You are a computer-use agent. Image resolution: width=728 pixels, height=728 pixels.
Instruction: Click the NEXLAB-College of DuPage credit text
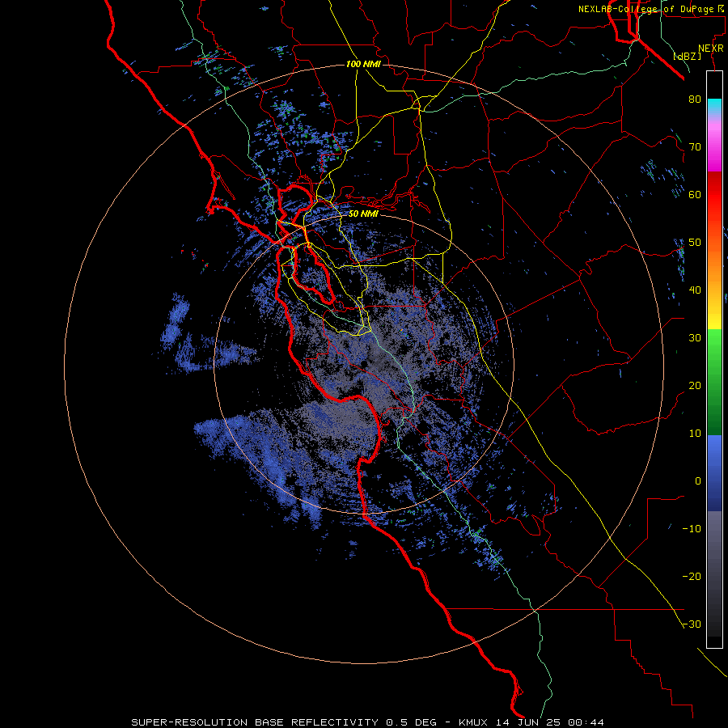point(650,9)
